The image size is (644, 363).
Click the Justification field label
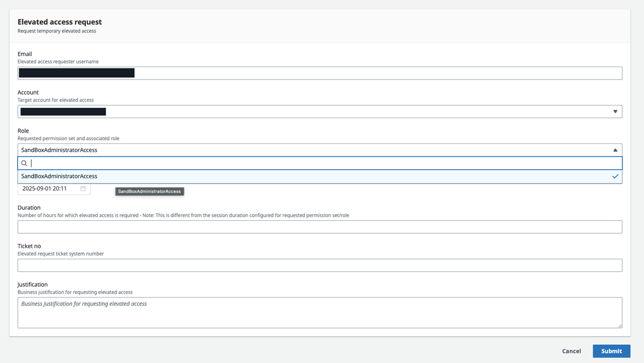tap(33, 285)
